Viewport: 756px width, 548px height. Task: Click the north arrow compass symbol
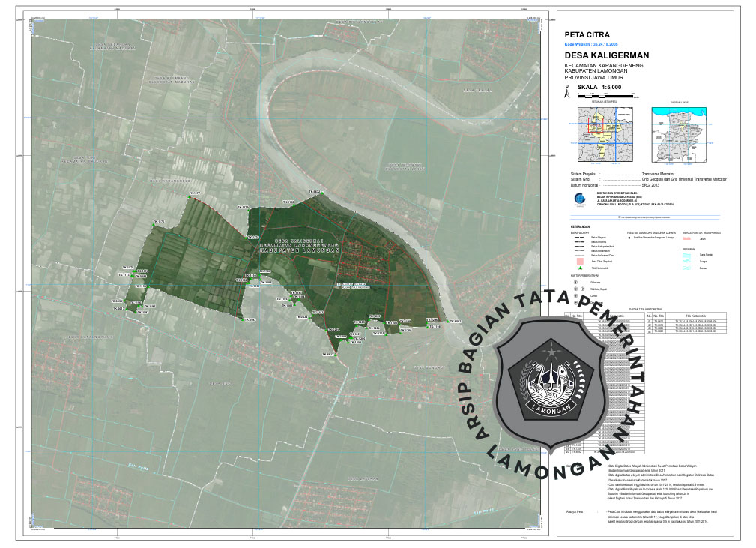568,88
